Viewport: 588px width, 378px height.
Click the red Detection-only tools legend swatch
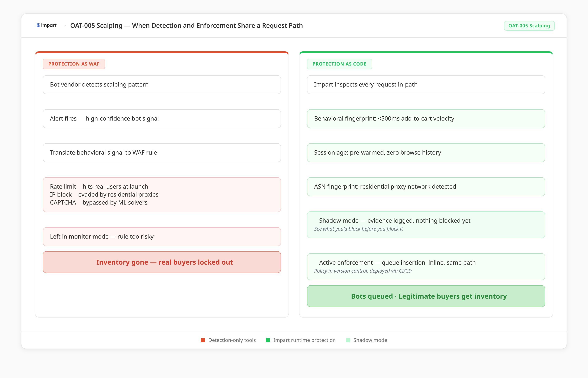203,340
